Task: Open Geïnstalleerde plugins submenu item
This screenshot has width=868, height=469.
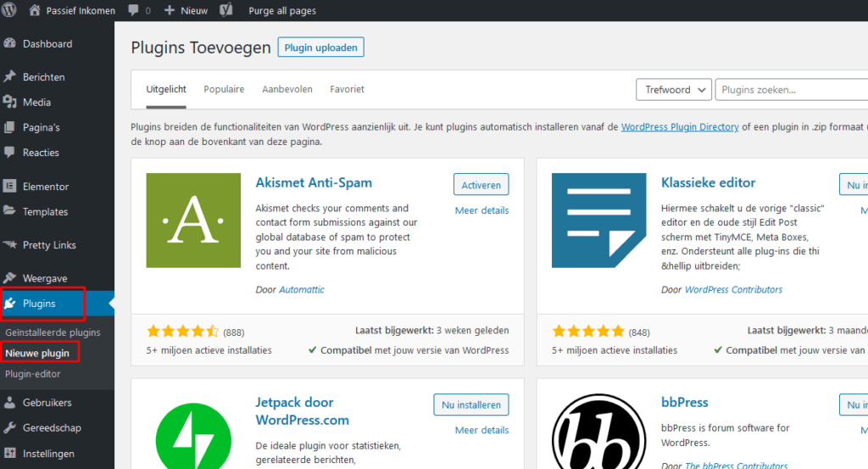Action: point(53,332)
